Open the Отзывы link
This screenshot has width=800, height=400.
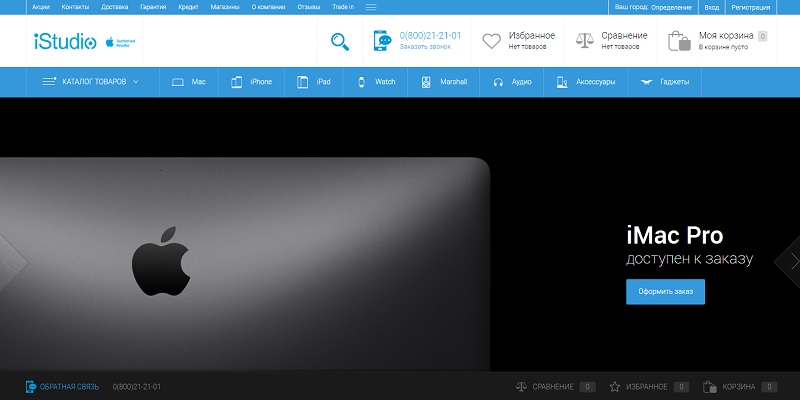309,7
